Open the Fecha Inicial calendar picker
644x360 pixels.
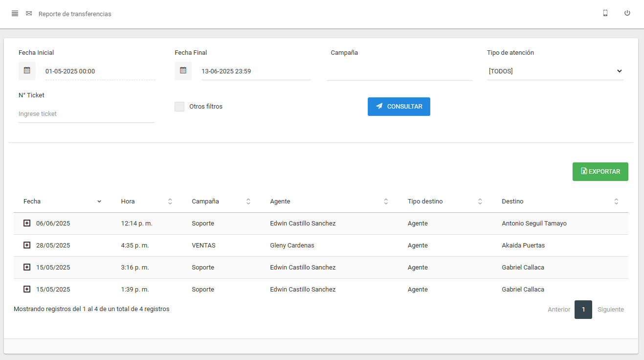[x=27, y=70]
